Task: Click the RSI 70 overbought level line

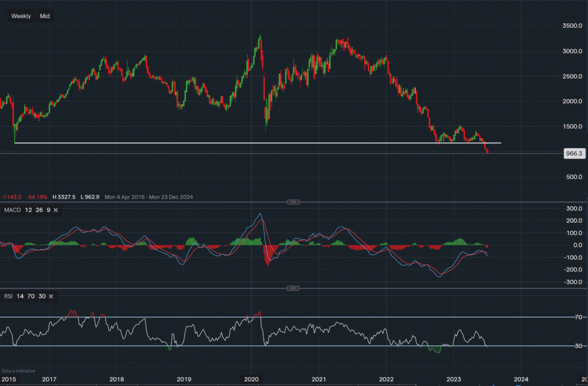Action: click(x=294, y=317)
